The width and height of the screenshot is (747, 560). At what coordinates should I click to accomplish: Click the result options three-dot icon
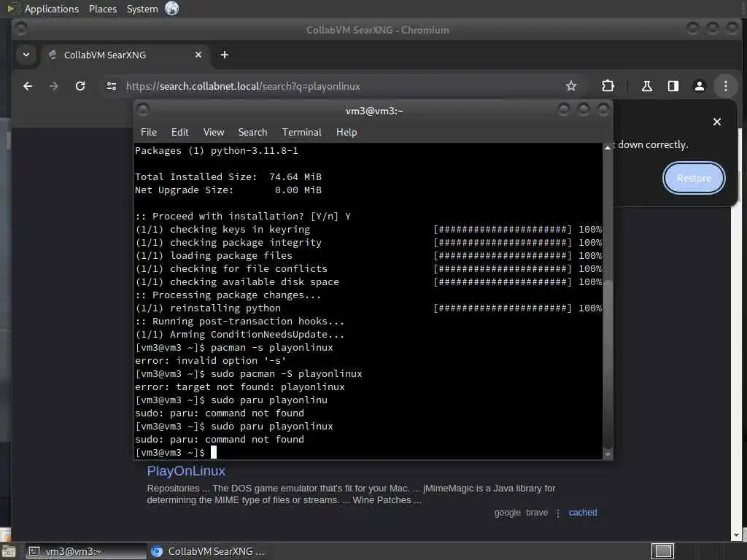[x=558, y=513]
